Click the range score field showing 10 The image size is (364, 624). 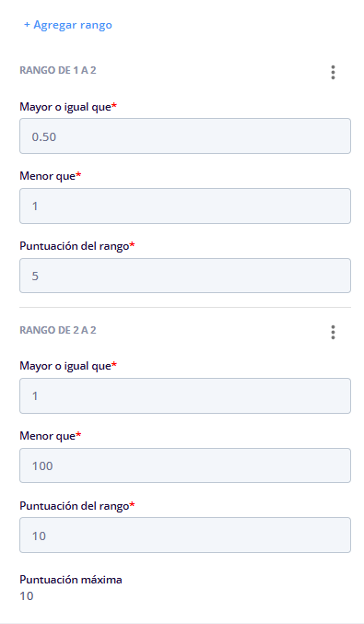click(x=185, y=535)
